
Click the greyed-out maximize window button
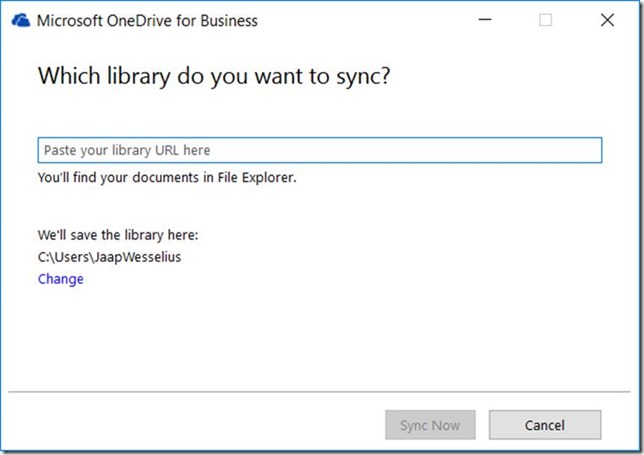pyautogui.click(x=545, y=20)
